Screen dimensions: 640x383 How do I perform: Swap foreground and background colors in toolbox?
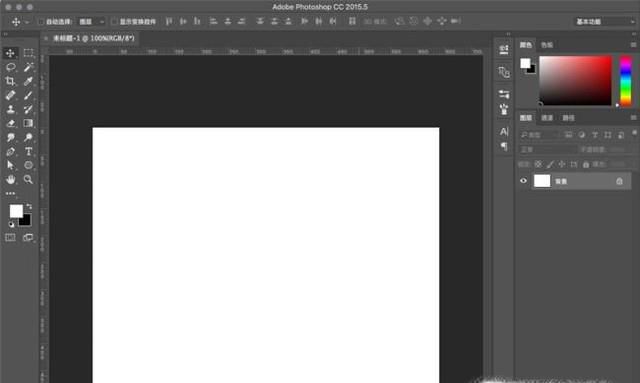click(29, 207)
